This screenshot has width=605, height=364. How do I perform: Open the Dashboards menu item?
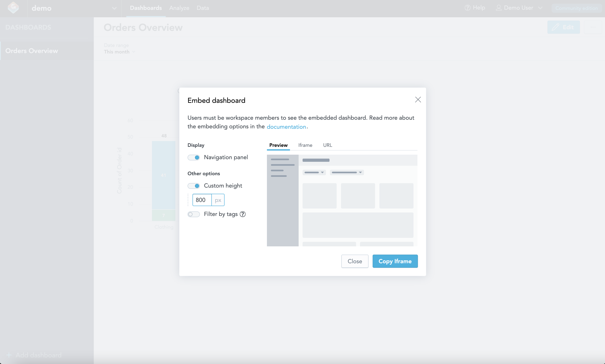[x=146, y=8]
